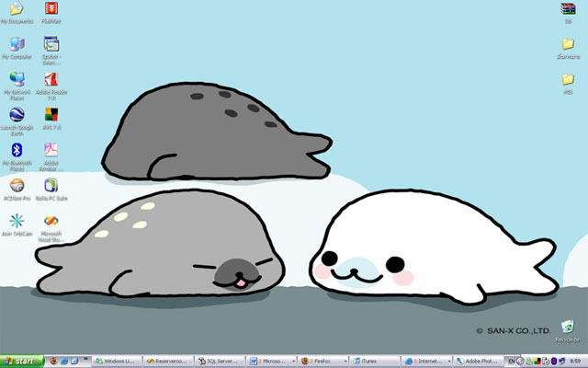Launch Firefox from Quick Launch bar
588x368 pixels.
point(53,361)
